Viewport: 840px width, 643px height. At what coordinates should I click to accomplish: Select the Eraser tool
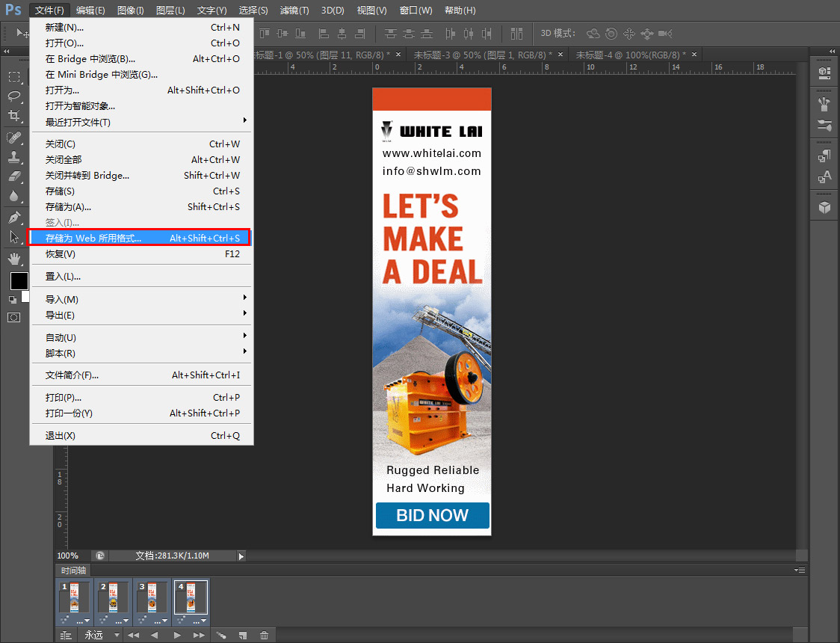click(x=14, y=176)
